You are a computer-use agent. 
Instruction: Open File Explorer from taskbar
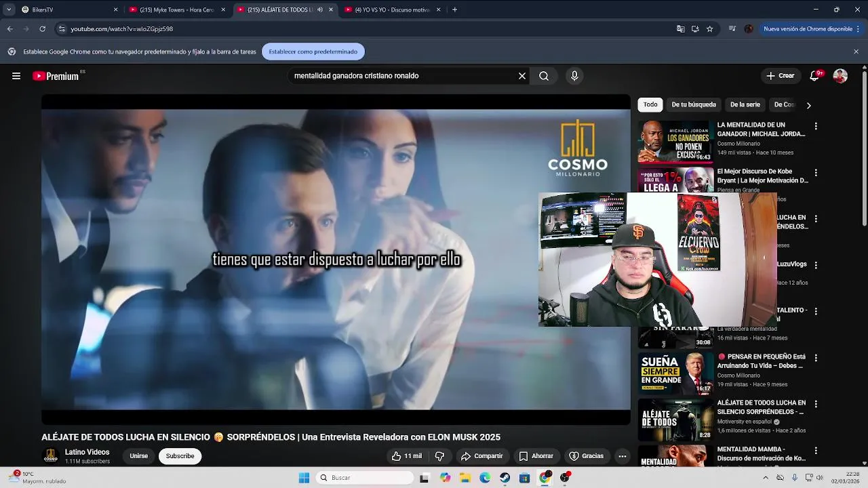tap(465, 478)
